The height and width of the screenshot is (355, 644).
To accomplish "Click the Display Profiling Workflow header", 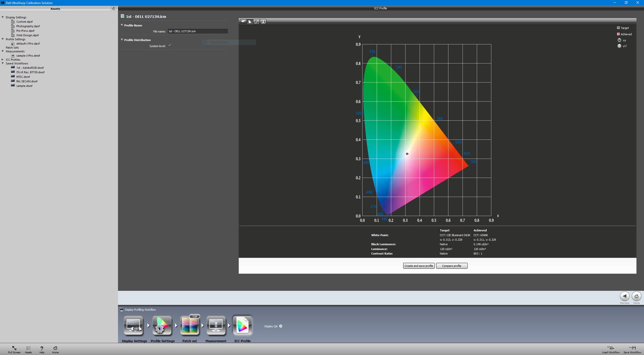I will (140, 310).
